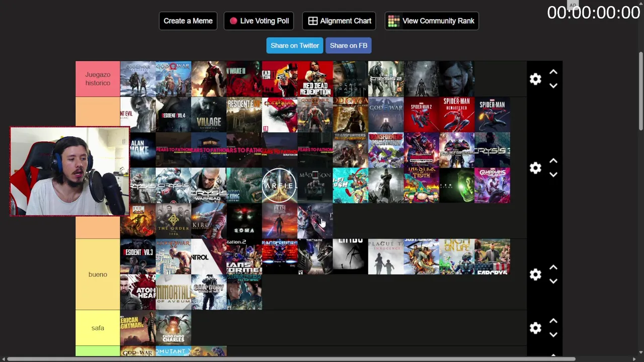Image resolution: width=644 pixels, height=362 pixels.
Task: Select Resident Evil Village cover
Action: (209, 115)
